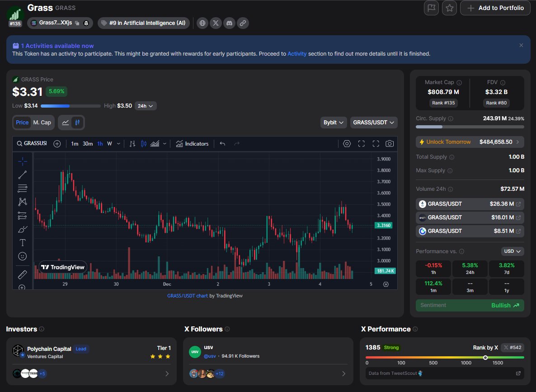Select the crosshair cursor tool

click(23, 161)
